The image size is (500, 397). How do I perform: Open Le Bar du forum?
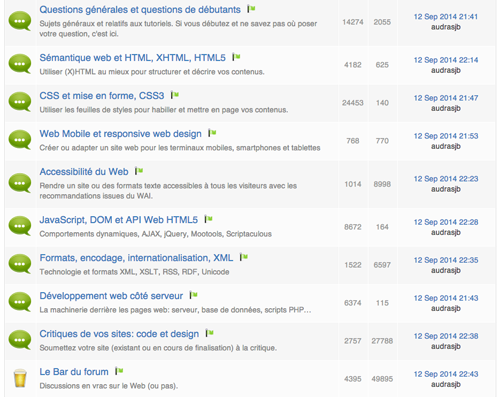point(74,372)
